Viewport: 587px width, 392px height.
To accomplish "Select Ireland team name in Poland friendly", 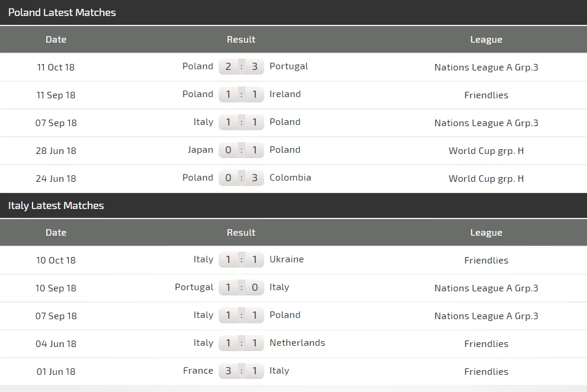I will pos(285,94).
